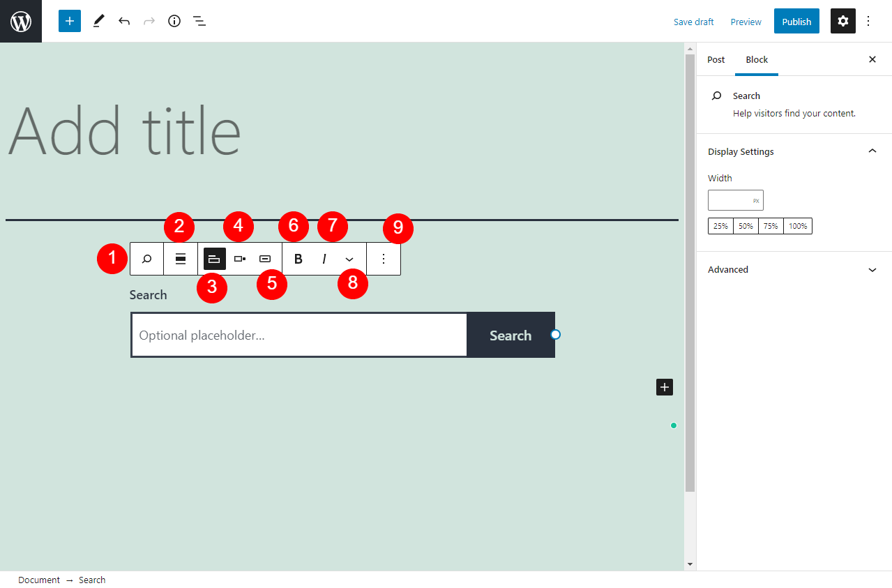
Task: Change alignment in the block toolbar
Action: (x=181, y=259)
